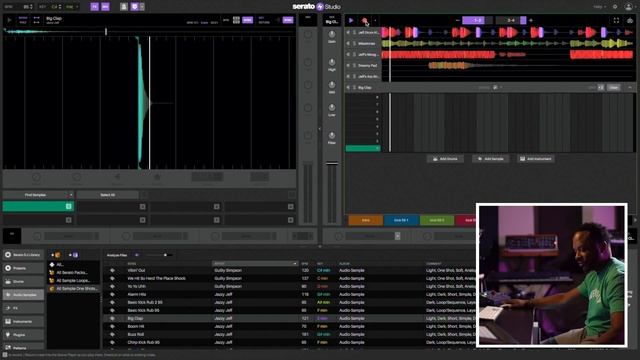Screen dimensions: 640x360
Task: Open the Serato DJ Library panel
Action: point(23,255)
